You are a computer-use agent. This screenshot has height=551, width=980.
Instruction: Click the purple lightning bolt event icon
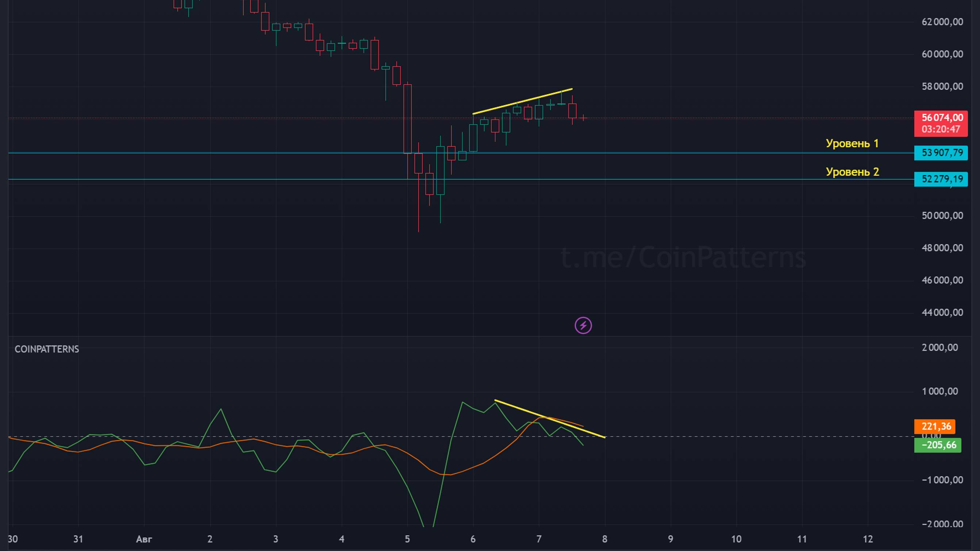(x=583, y=325)
